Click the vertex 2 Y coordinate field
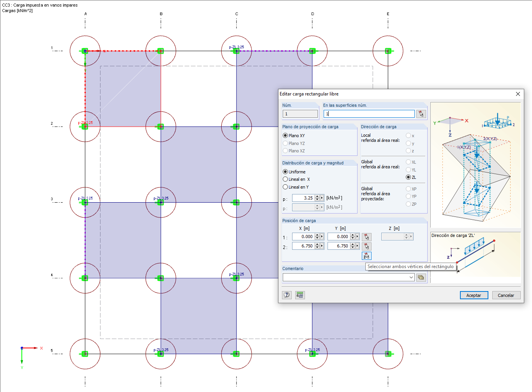The image size is (532, 392). point(339,246)
